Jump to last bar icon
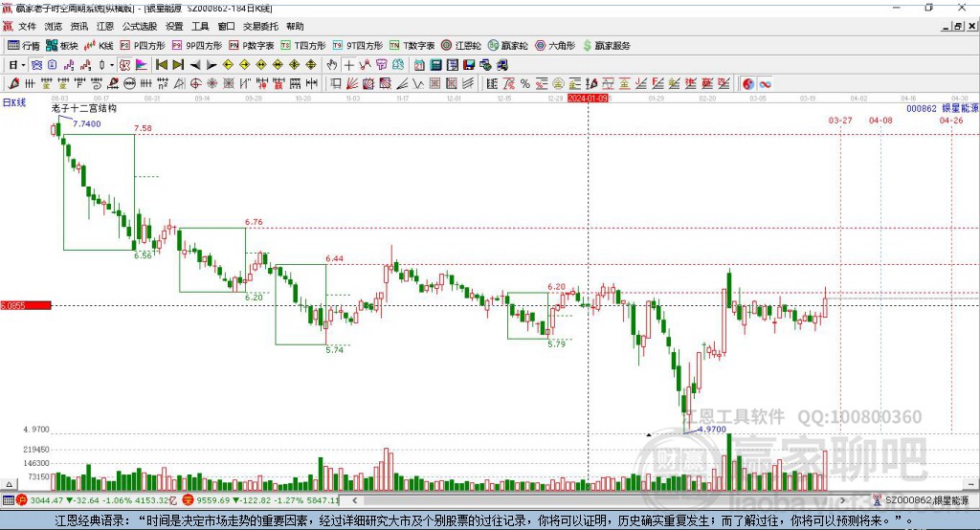 pyautogui.click(x=178, y=65)
